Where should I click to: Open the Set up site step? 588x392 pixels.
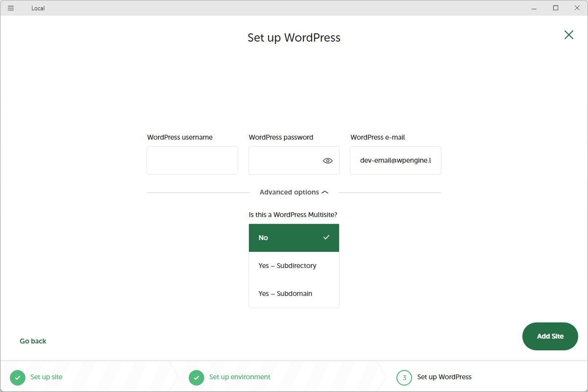[x=47, y=377]
